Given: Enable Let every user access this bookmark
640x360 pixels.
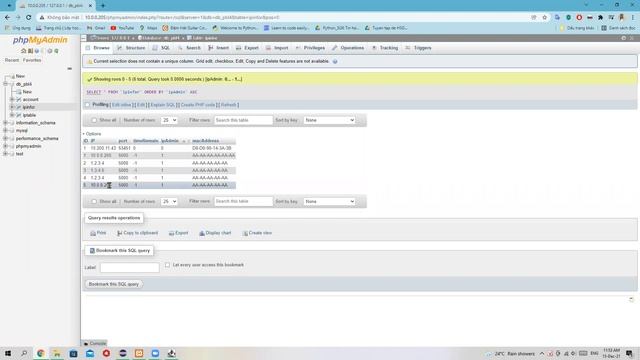Looking at the screenshot, I should tap(167, 265).
